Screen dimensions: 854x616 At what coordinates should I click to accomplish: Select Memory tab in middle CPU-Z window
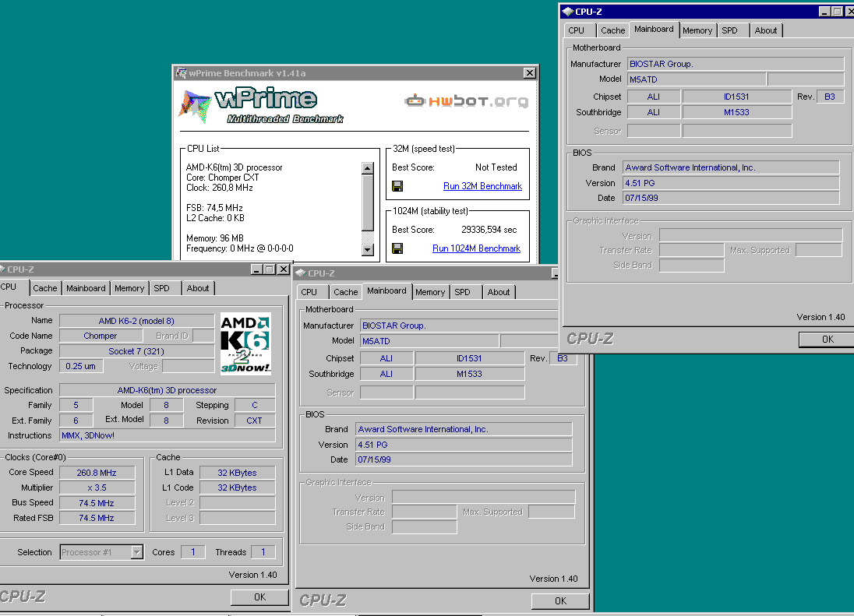(x=430, y=292)
